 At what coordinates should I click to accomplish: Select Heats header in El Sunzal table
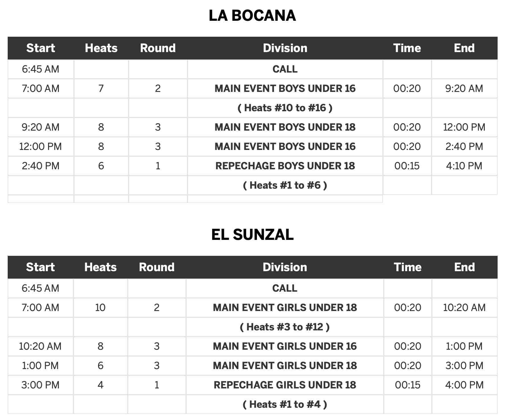[x=100, y=267]
